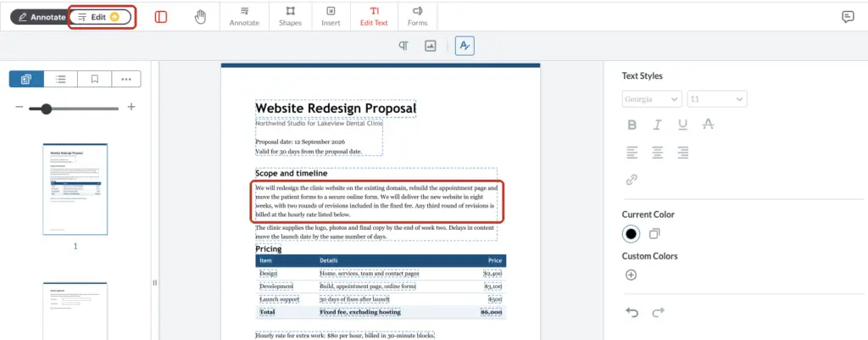The height and width of the screenshot is (340, 868).
Task: Switch to Annotate mode pill
Action: pyautogui.click(x=42, y=17)
